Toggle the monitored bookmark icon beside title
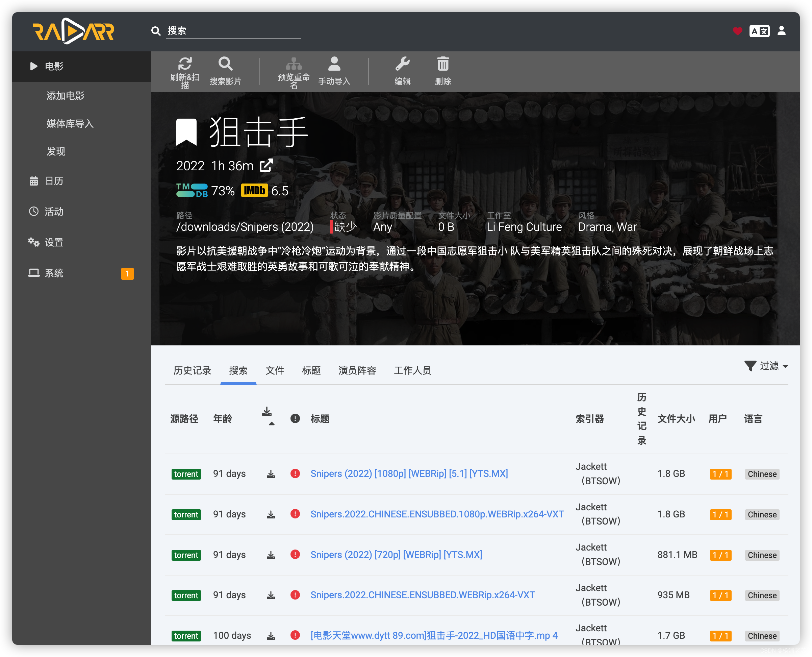The height and width of the screenshot is (657, 812). tap(186, 132)
